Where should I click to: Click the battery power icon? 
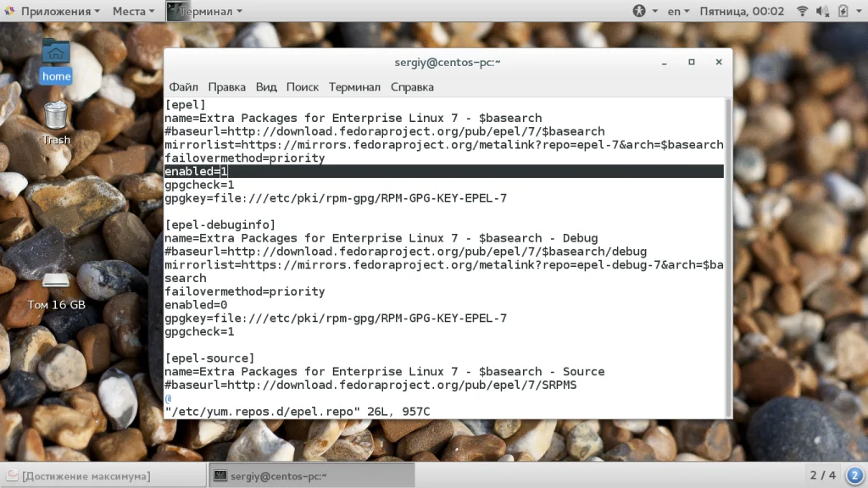(x=843, y=11)
